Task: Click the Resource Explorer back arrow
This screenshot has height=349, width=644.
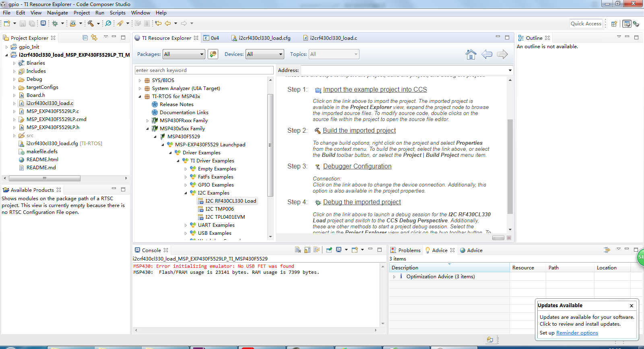Action: [x=487, y=54]
